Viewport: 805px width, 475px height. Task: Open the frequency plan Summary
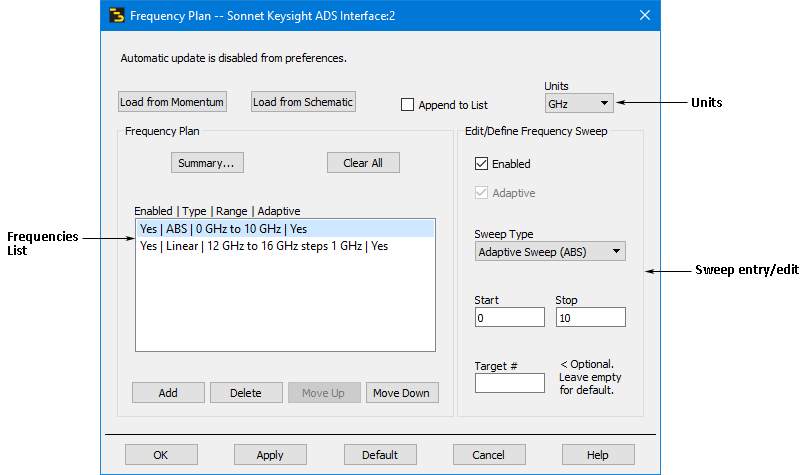click(x=206, y=163)
